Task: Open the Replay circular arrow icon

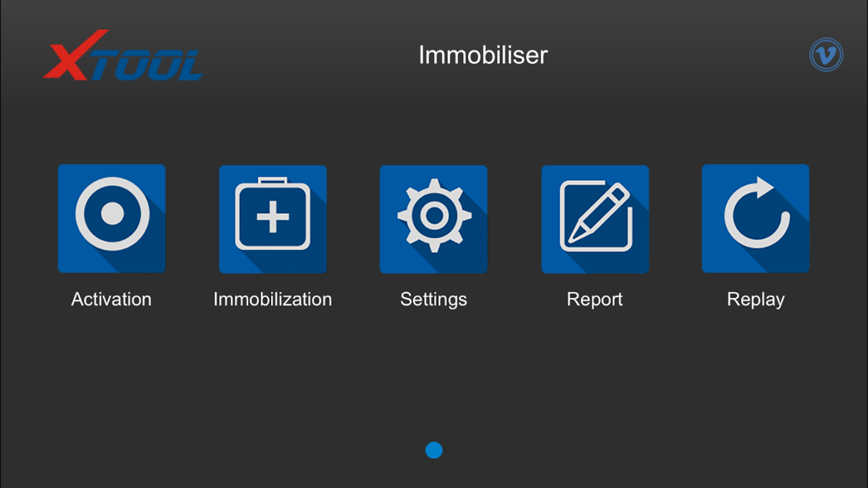Action: point(756,218)
